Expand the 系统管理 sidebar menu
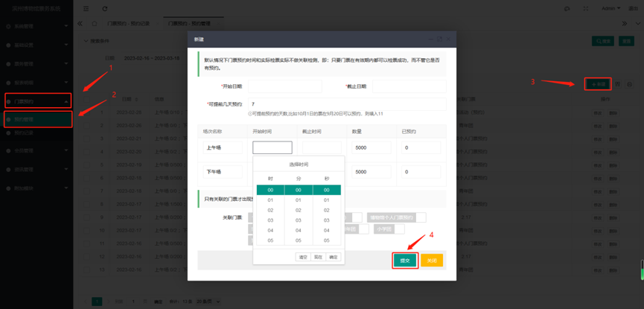Viewport: 644px width, 309px height. (x=36, y=26)
